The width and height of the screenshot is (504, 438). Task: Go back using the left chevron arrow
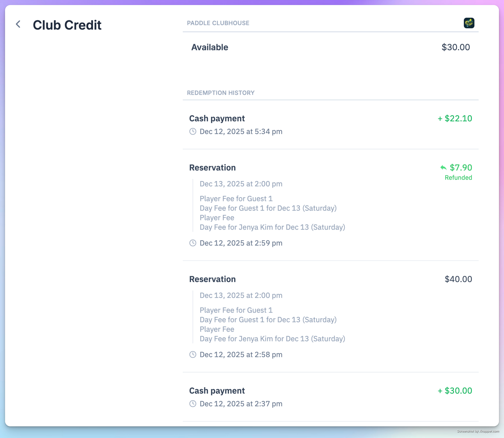[x=18, y=24]
